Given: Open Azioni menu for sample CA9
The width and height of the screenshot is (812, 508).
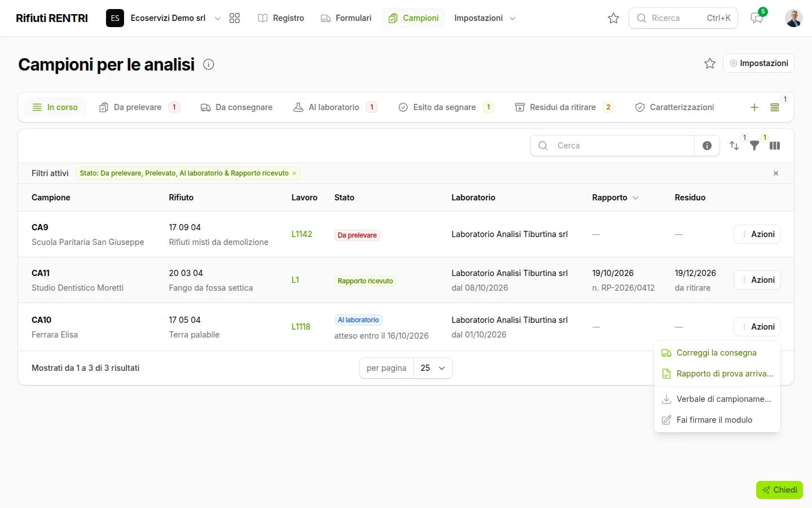Looking at the screenshot, I should coord(757,234).
